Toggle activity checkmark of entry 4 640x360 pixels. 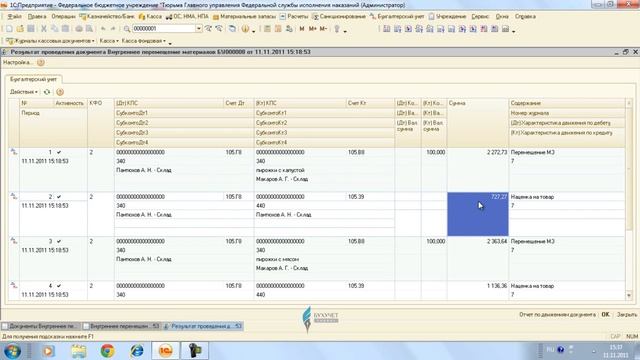[x=59, y=286]
